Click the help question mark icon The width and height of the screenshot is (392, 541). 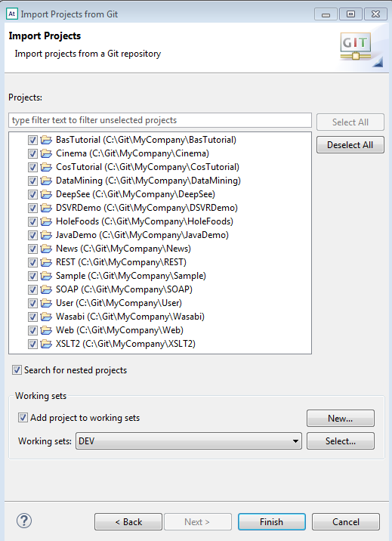click(x=24, y=521)
